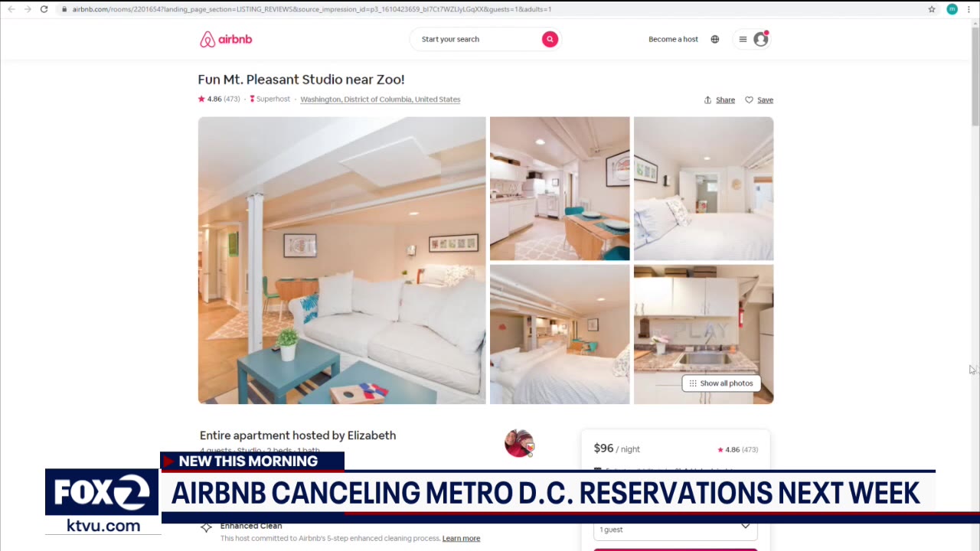Click the host Elizabeth's avatar

[519, 443]
